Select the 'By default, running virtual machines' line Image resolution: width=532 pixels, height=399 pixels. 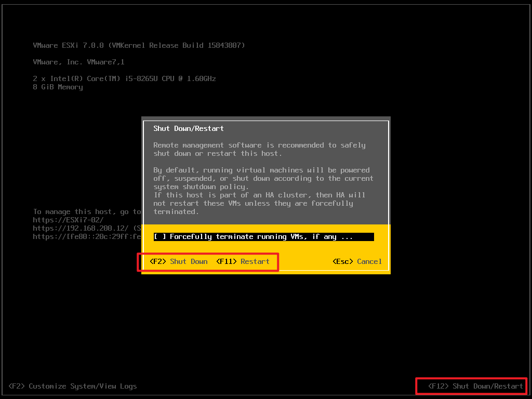click(x=261, y=170)
